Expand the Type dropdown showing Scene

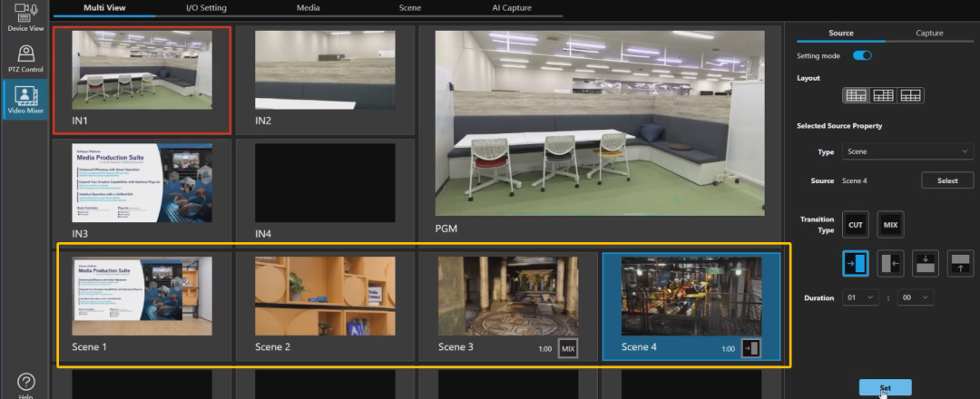pos(907,151)
